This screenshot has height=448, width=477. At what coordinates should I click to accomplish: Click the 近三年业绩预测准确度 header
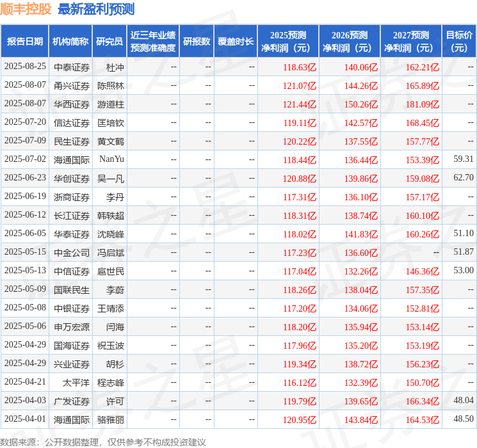(153, 41)
